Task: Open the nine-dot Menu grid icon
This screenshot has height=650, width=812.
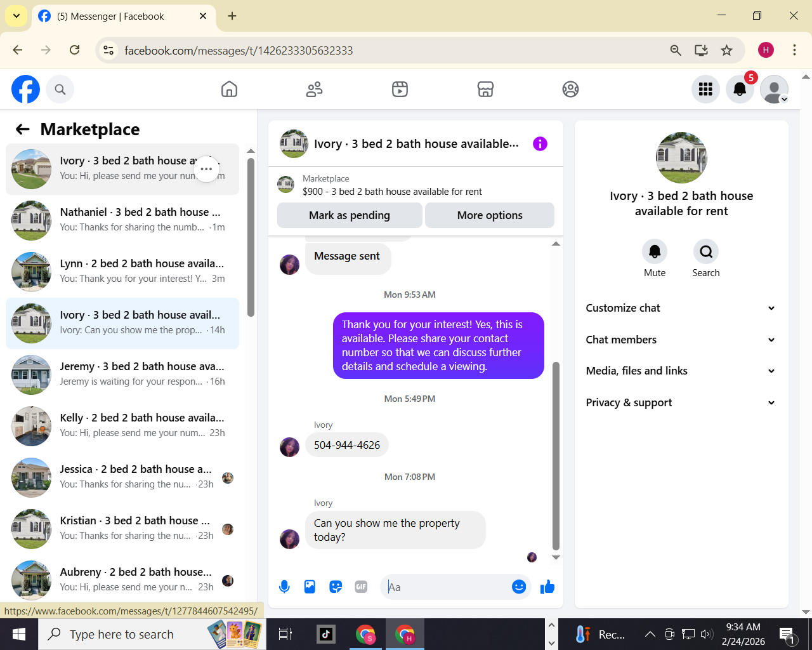Action: pyautogui.click(x=705, y=90)
